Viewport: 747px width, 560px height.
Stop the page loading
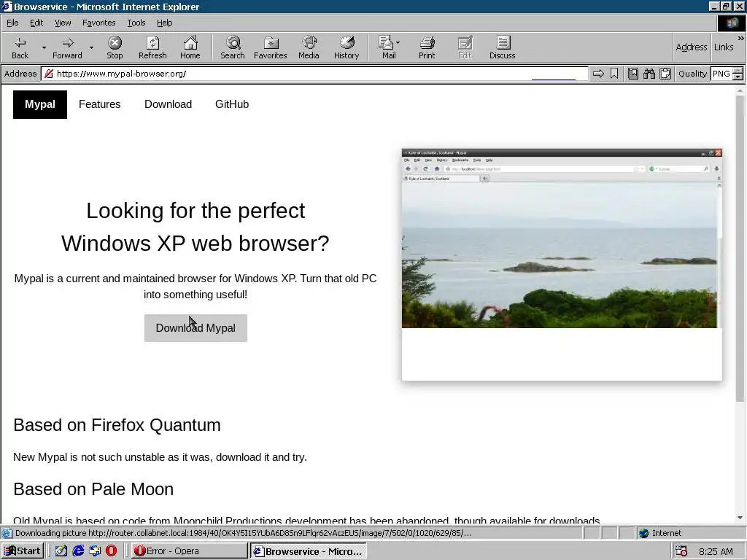[115, 47]
